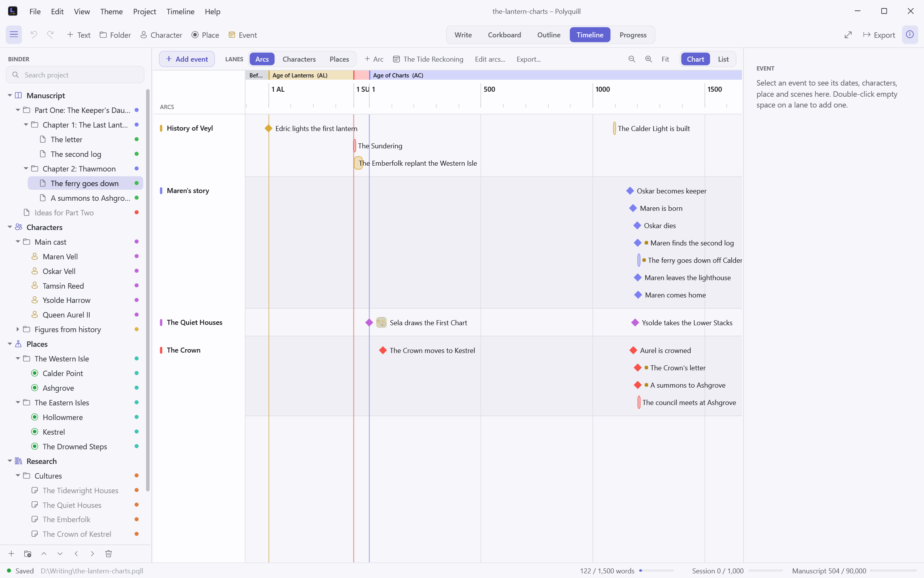Image resolution: width=924 pixels, height=578 pixels.
Task: Click the binder add item plus icon
Action: 12,554
